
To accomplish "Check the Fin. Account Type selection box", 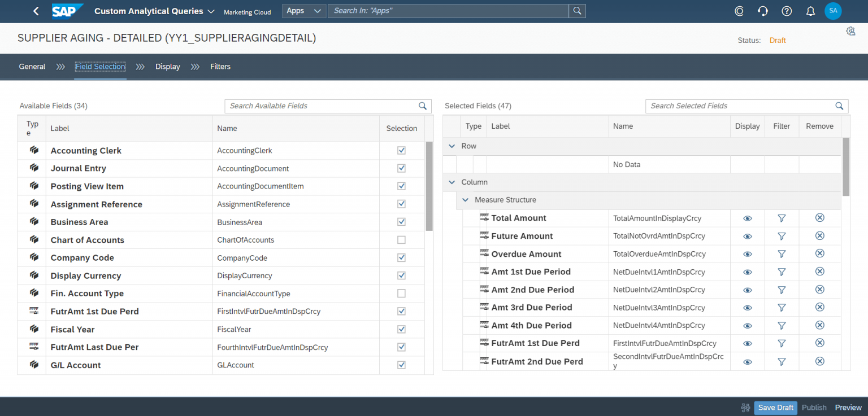I will click(x=401, y=293).
